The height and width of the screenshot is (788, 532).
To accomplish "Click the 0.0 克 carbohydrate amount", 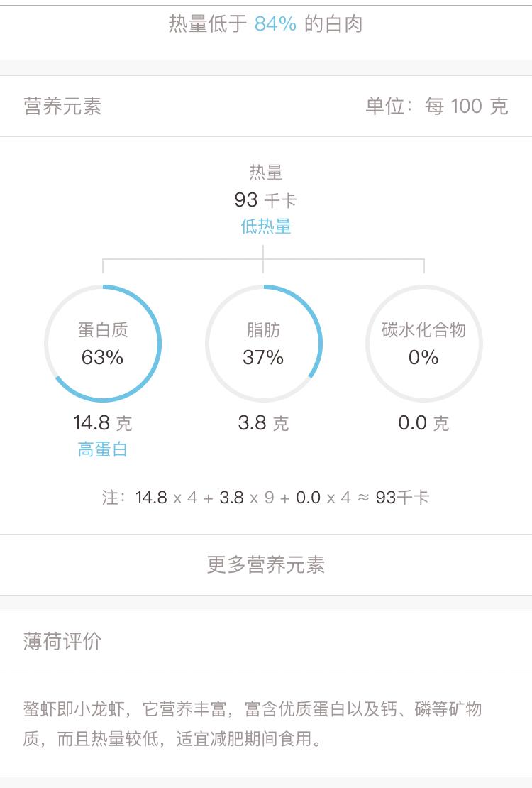I will click(423, 422).
